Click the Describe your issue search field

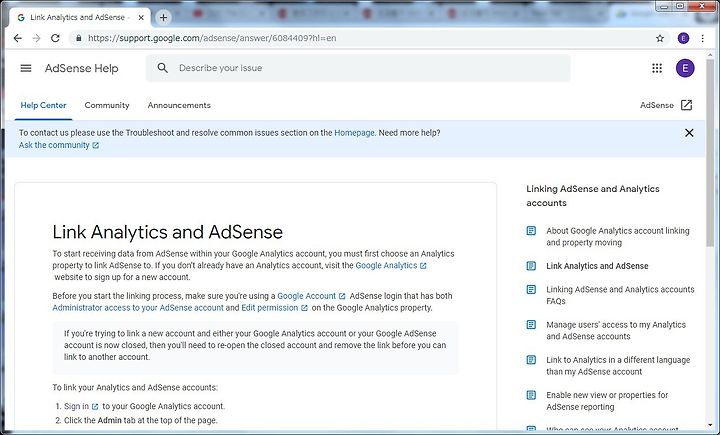point(358,68)
